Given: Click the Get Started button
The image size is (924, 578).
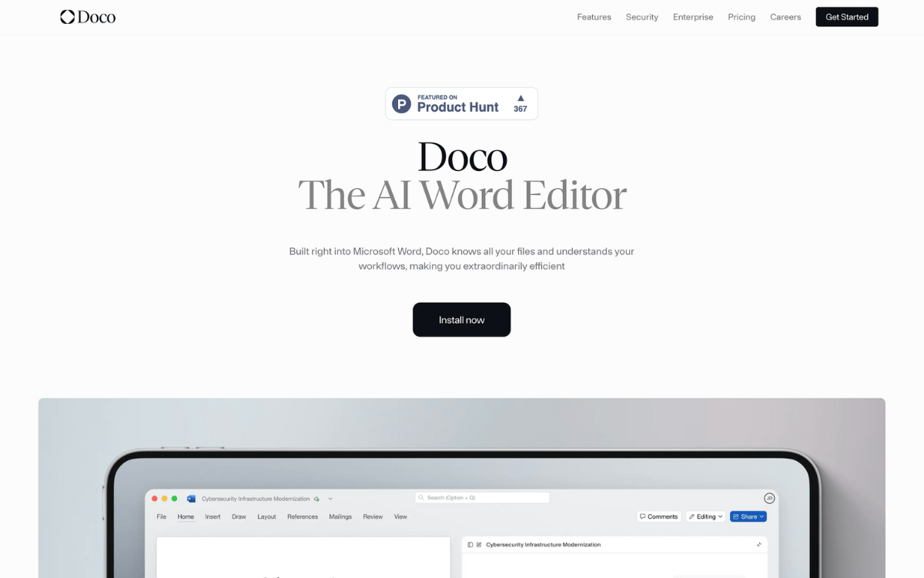Looking at the screenshot, I should click(x=847, y=17).
